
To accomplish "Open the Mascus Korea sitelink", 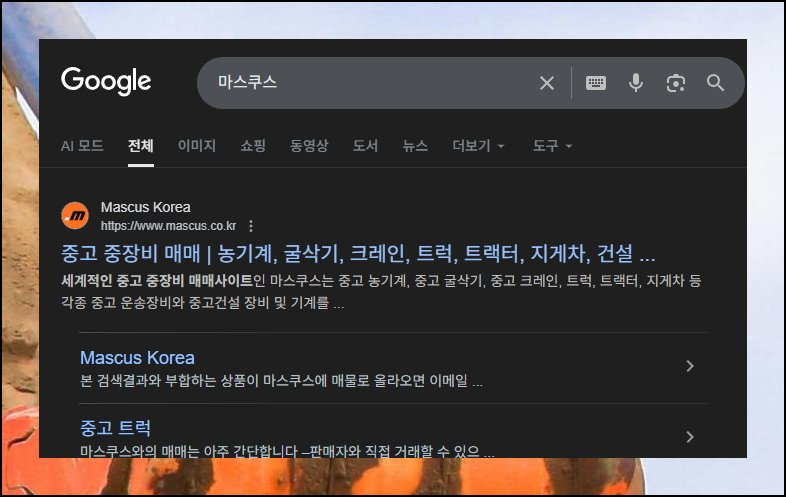I will 137,358.
